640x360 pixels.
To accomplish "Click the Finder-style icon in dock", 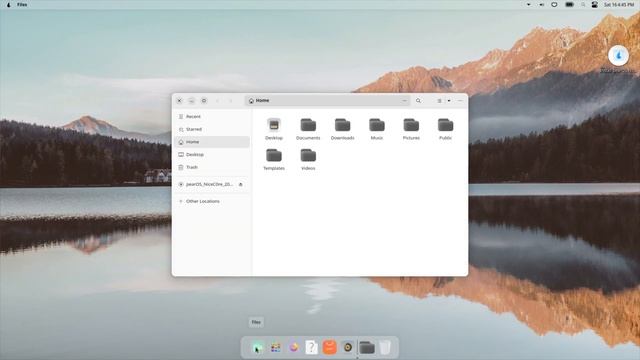I will coord(257,347).
